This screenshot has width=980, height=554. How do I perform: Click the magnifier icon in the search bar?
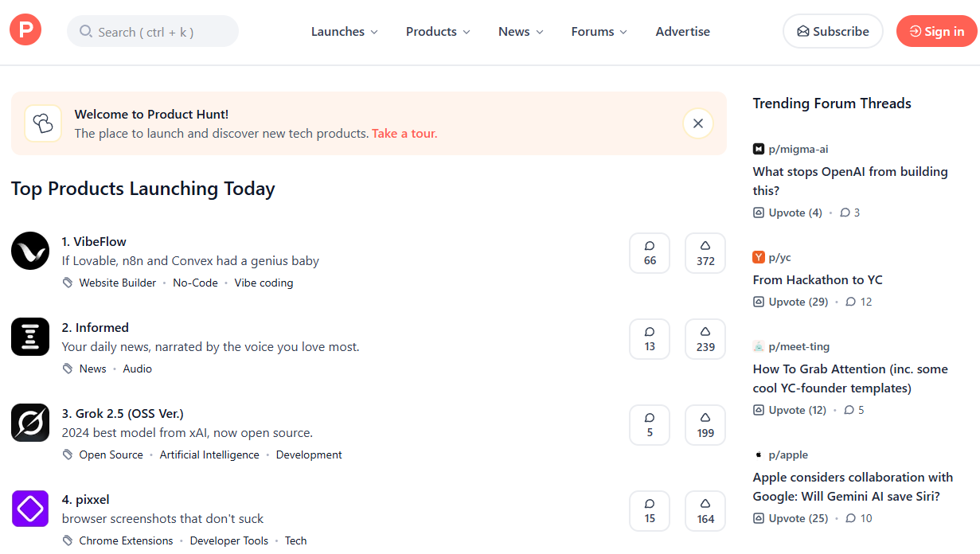click(84, 31)
